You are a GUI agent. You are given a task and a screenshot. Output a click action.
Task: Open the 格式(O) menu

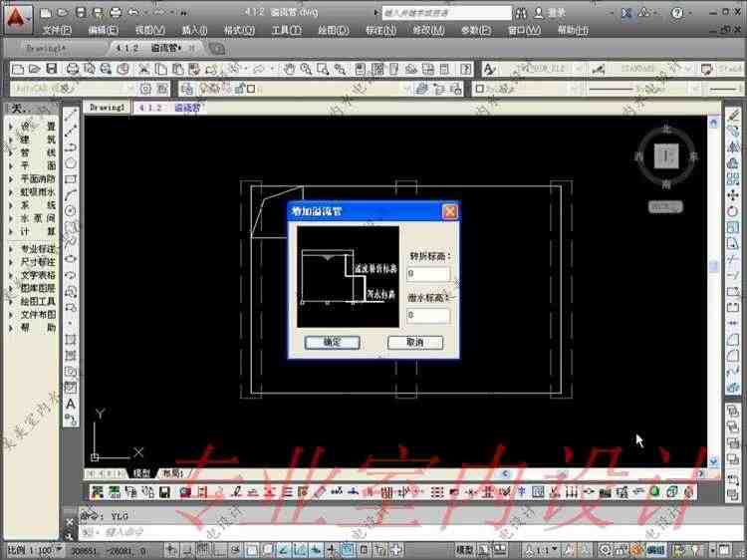240,30
